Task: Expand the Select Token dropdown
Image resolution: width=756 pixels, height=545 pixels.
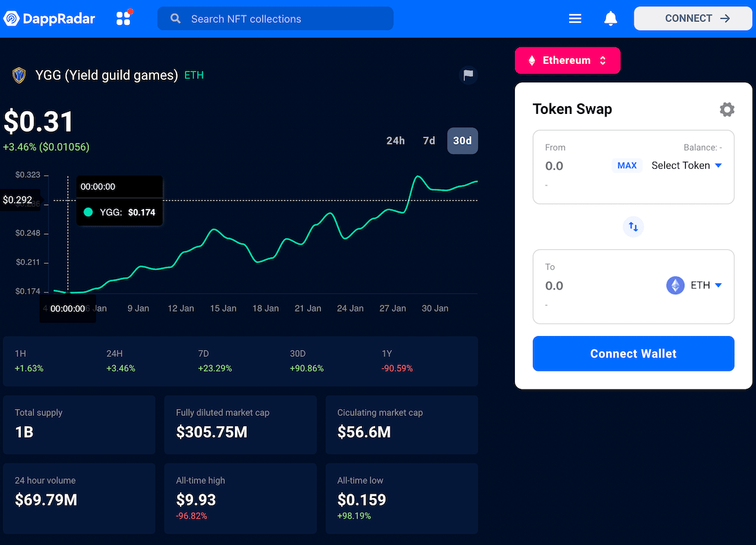Action: [687, 165]
